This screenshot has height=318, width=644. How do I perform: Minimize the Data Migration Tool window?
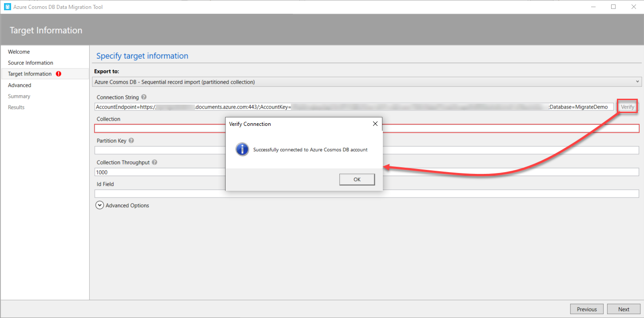tap(593, 7)
